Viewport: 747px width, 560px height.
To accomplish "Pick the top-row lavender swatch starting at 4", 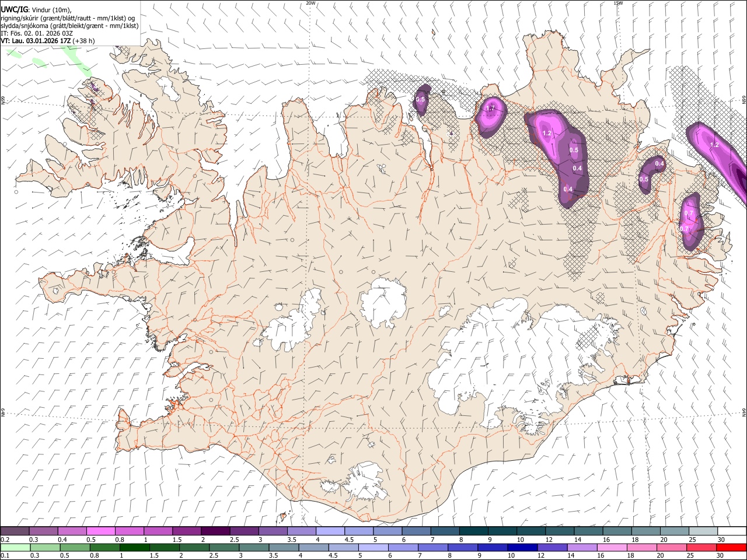I will point(330,531).
